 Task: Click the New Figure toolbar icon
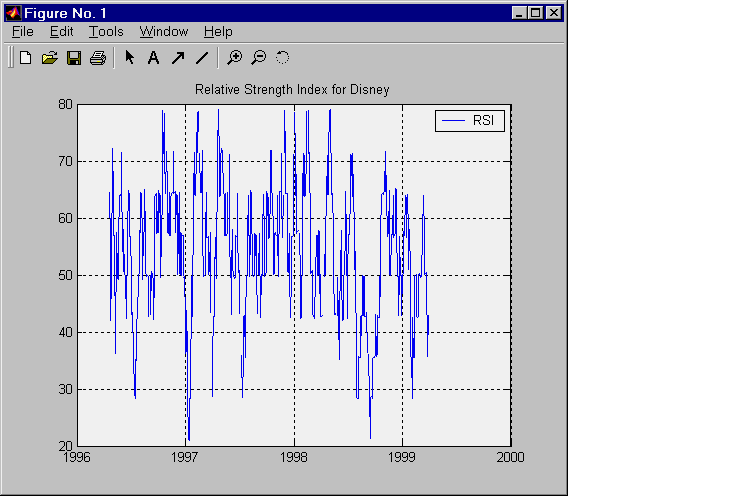coord(25,58)
